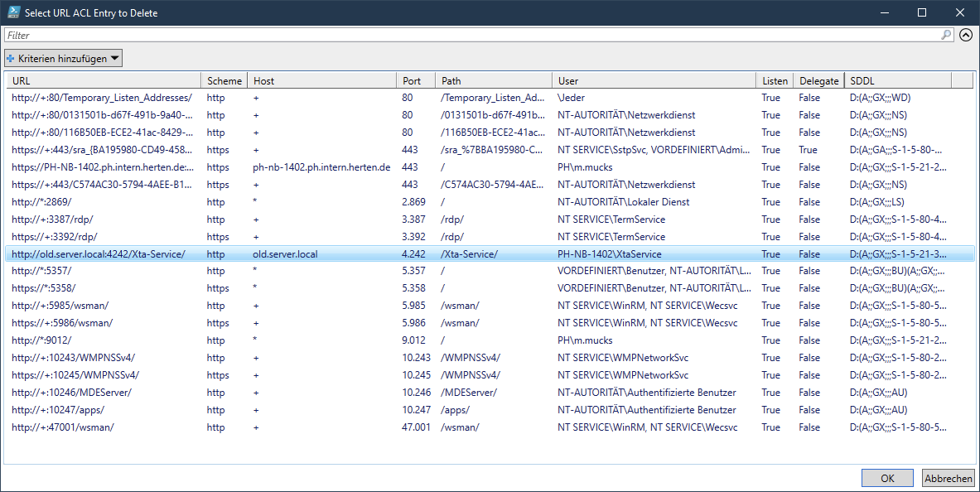980x492 pixels.
Task: Click user cell PH-NB-1402\XtaService
Action: click(x=610, y=253)
